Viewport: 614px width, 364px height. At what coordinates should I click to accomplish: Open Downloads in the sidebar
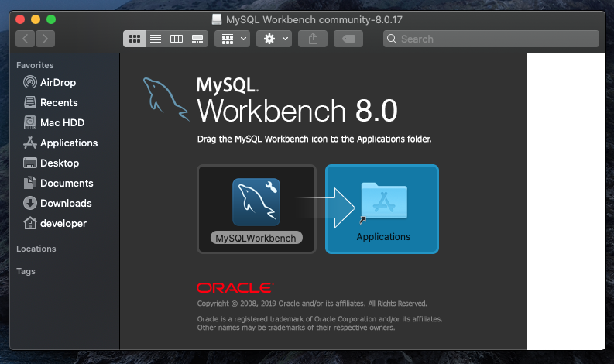(x=66, y=203)
